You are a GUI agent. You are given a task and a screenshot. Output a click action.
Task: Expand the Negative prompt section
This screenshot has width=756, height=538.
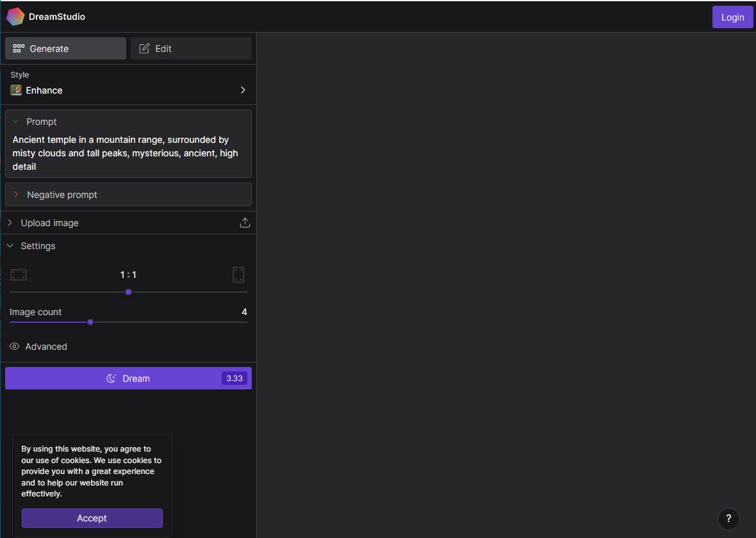(x=16, y=195)
